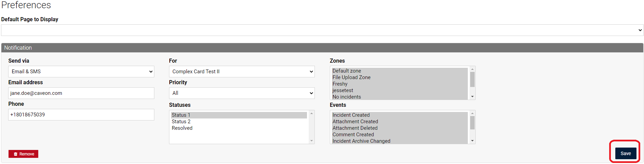Image resolution: width=644 pixels, height=164 pixels.
Task: Click the Zones list scroll down arrow
Action: click(473, 97)
